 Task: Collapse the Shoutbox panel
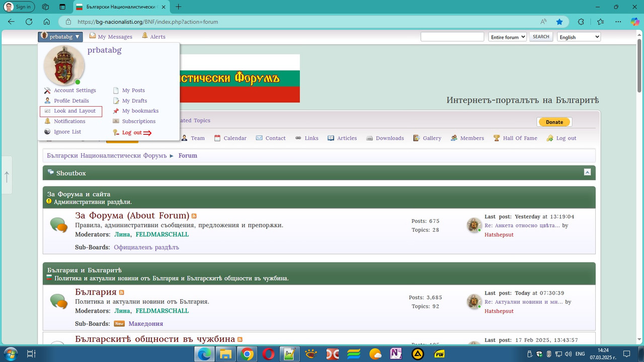[587, 172]
